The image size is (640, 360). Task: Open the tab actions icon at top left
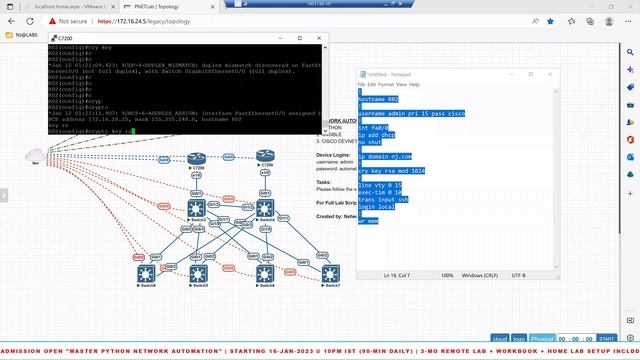coord(10,7)
